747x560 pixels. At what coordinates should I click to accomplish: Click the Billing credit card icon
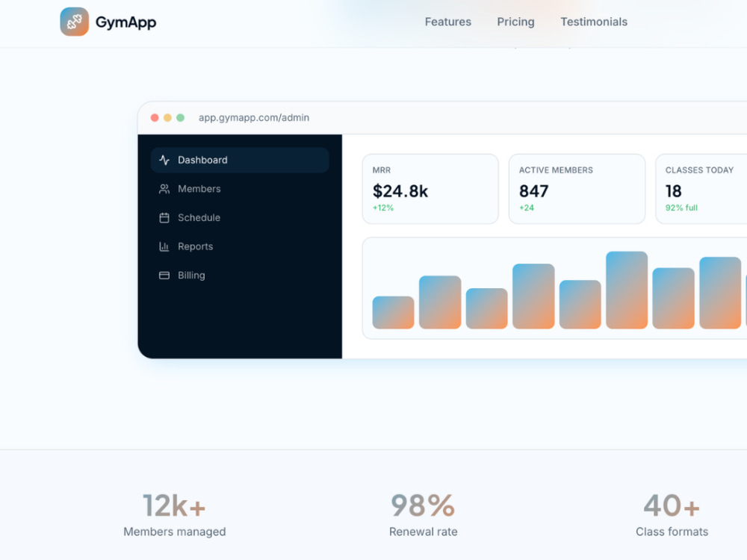[164, 276]
